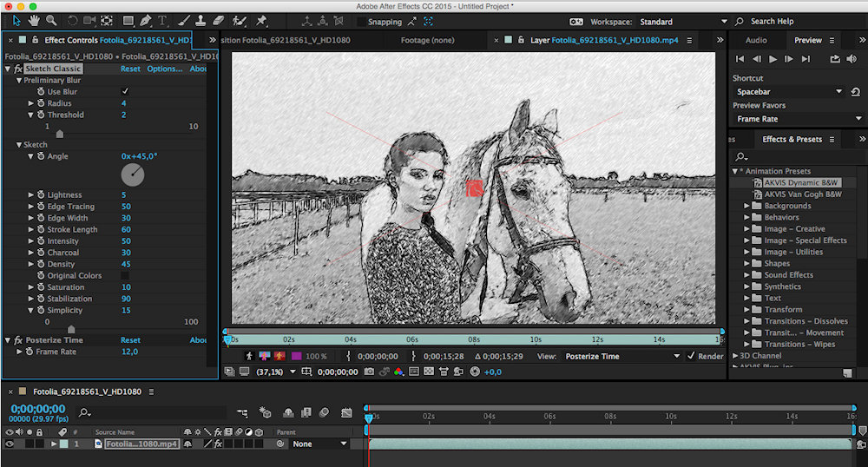Open the Footage (none) tab

(x=427, y=40)
